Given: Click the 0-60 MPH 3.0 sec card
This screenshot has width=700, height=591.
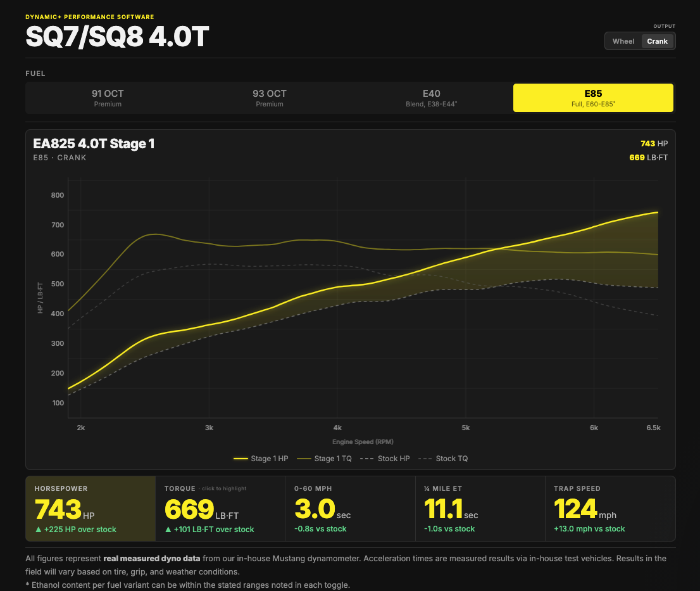Looking at the screenshot, I should (x=351, y=509).
